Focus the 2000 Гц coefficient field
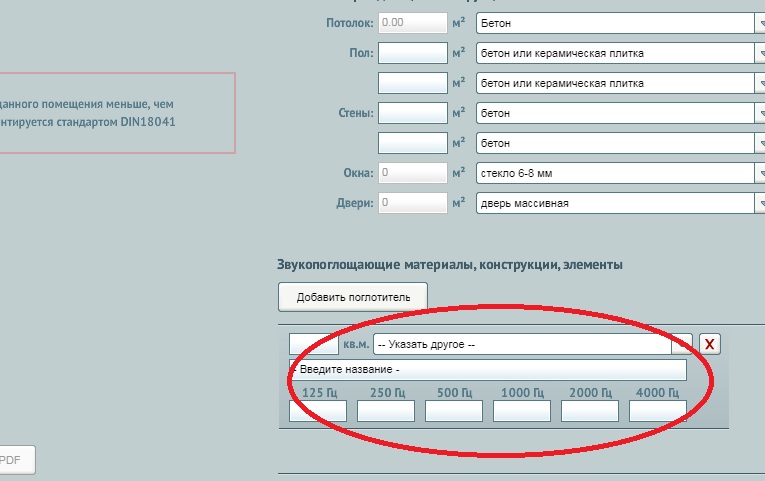Screen dimensions: 765x481 pos(590,411)
